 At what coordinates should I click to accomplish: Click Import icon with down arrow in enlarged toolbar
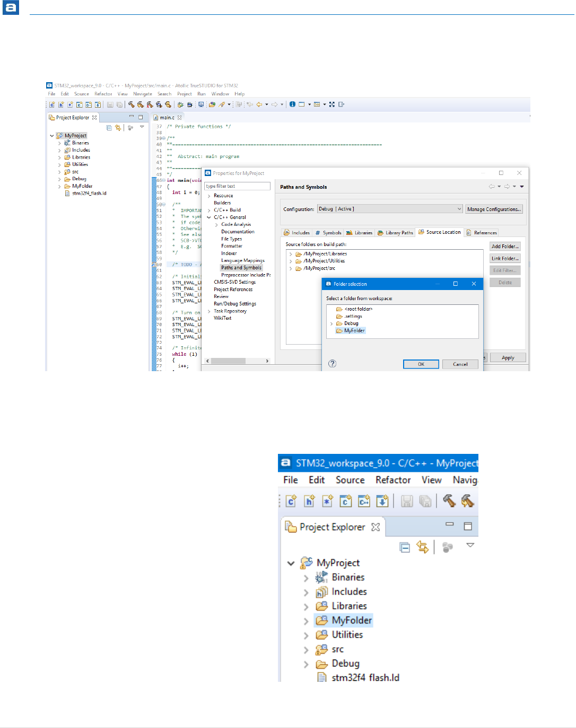(382, 501)
